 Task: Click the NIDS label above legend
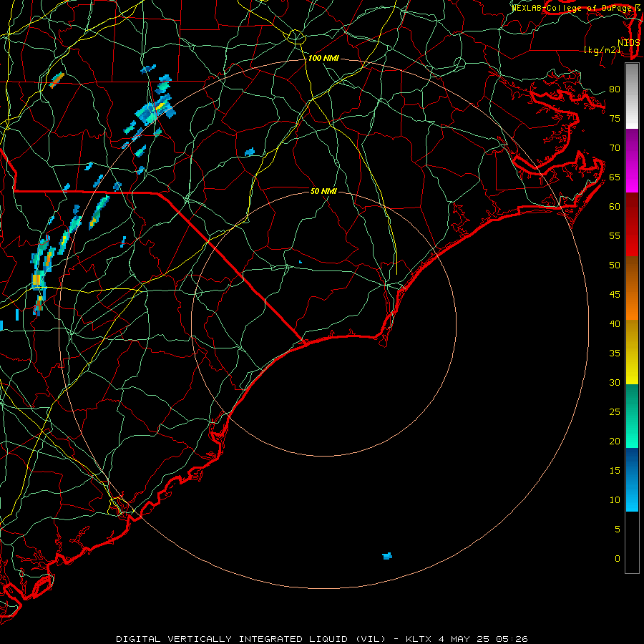point(629,42)
